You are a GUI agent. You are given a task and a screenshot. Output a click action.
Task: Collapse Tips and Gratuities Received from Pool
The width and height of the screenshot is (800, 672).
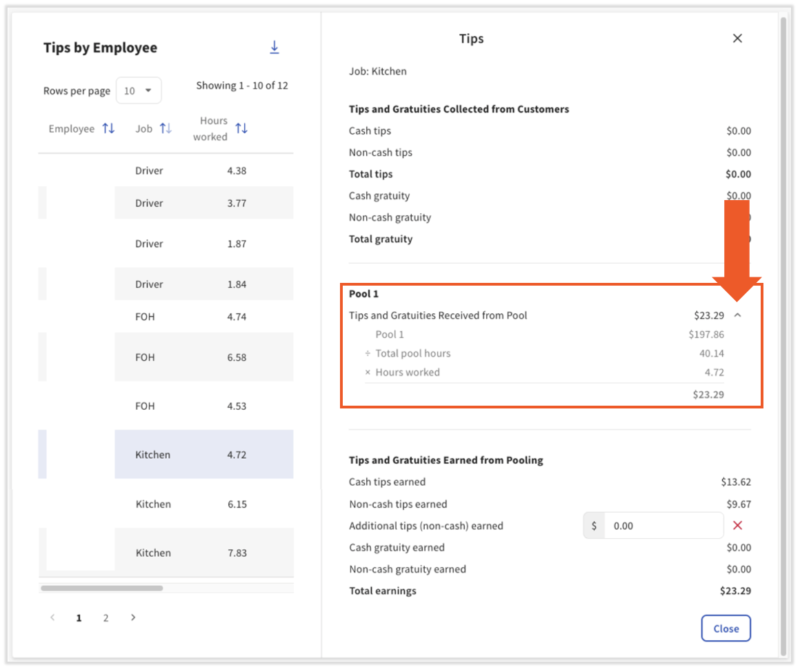737,315
